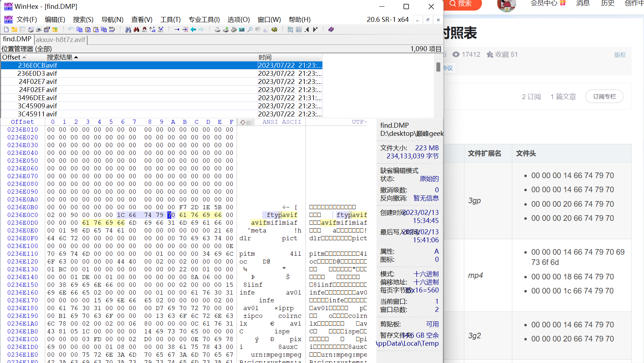Click the 101/010 binary conversion icon
The width and height of the screenshot is (644, 363).
click(x=112, y=30)
